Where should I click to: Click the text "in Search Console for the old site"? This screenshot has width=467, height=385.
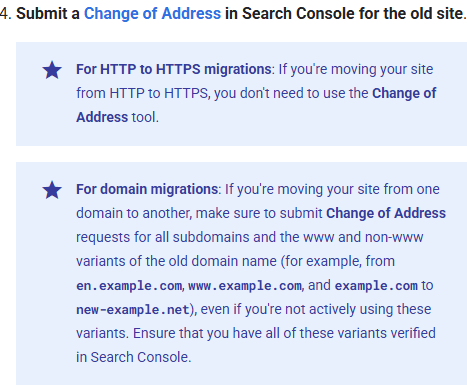point(344,14)
